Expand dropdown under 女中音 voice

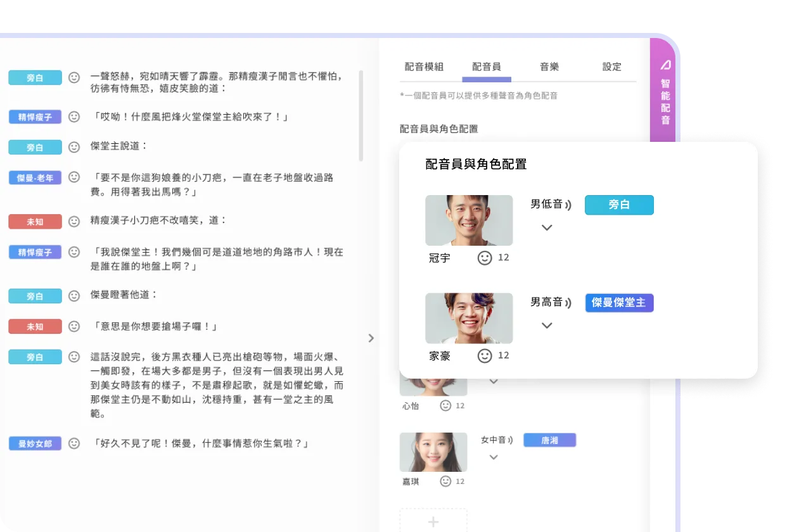click(494, 457)
